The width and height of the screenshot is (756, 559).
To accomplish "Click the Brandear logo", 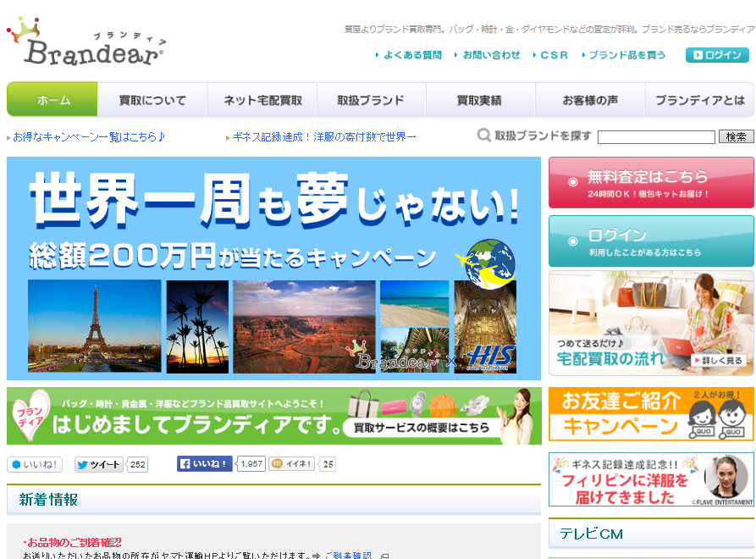I will pos(85,42).
